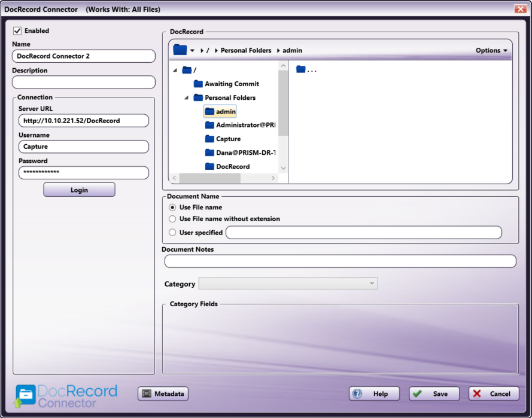Click the root folder icon in tree
Viewport: 532px width, 418px height.
[x=187, y=70]
